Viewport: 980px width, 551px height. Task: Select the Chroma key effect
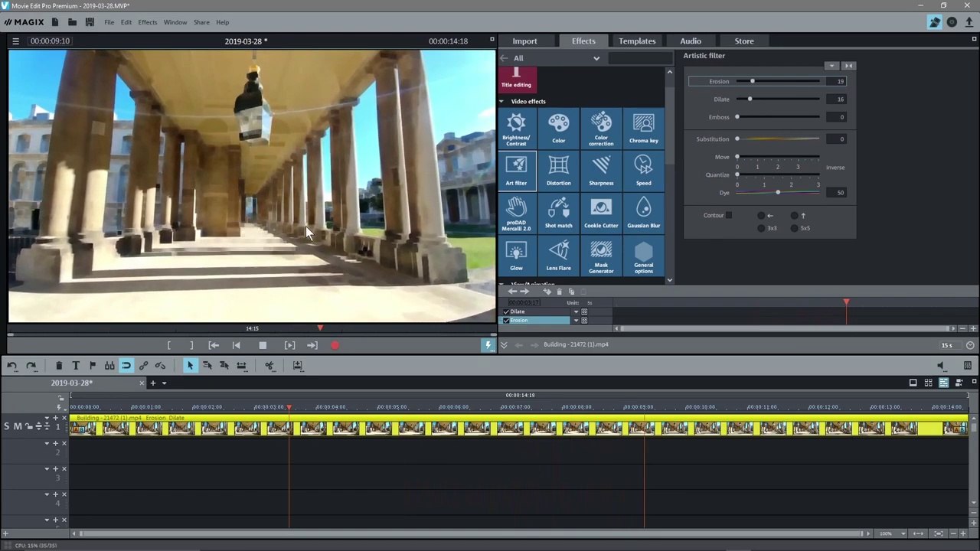644,129
